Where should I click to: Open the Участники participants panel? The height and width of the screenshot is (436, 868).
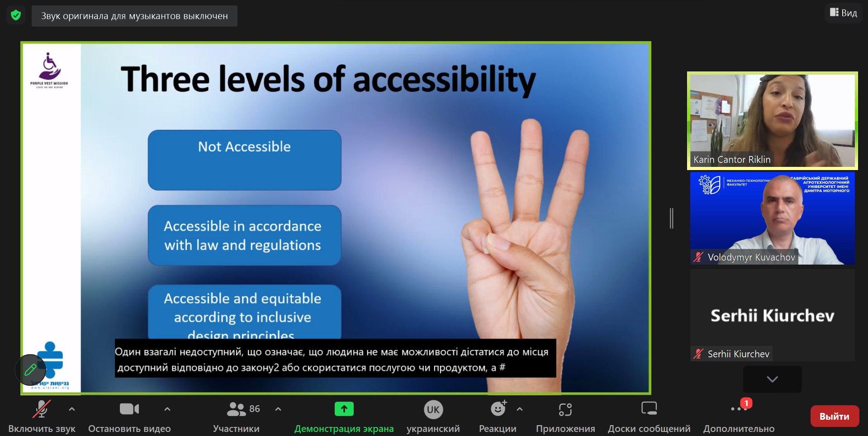236,417
